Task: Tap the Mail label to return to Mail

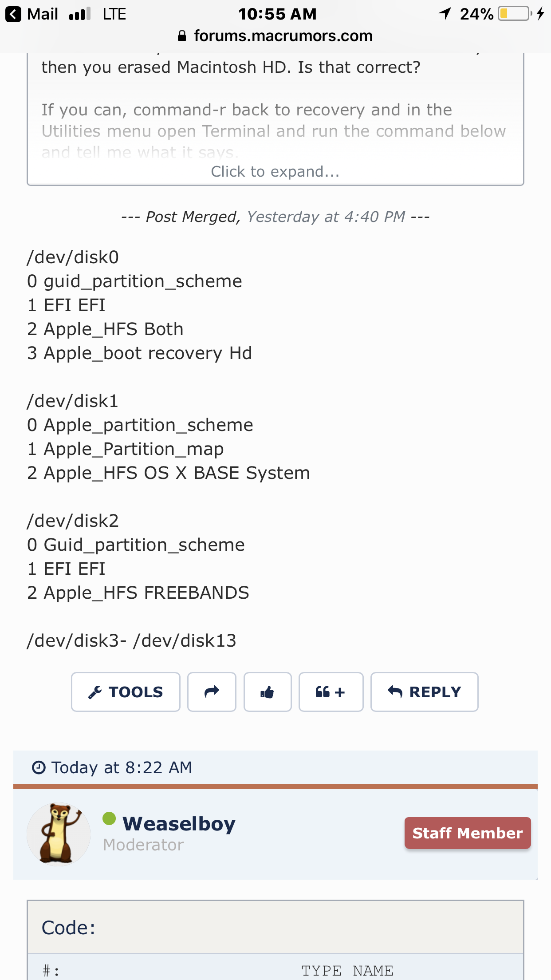Action: pyautogui.click(x=43, y=14)
